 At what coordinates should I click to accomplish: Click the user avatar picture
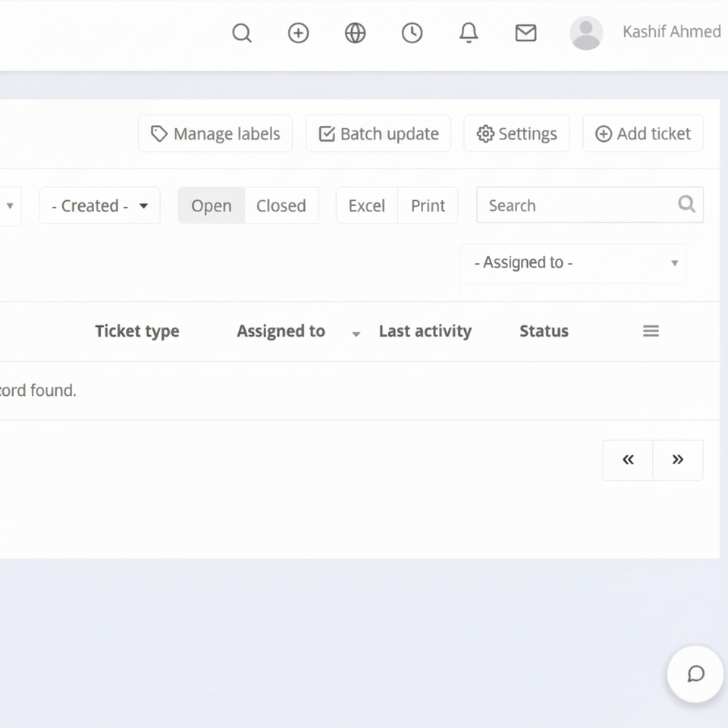click(585, 33)
